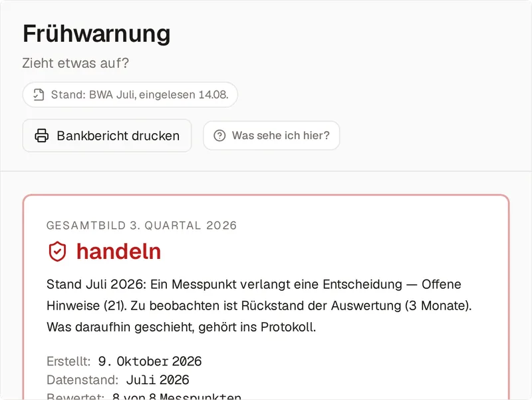The width and height of the screenshot is (532, 400).
Task: Select the 'Stand: BWA Juli' status chip
Action: point(130,95)
